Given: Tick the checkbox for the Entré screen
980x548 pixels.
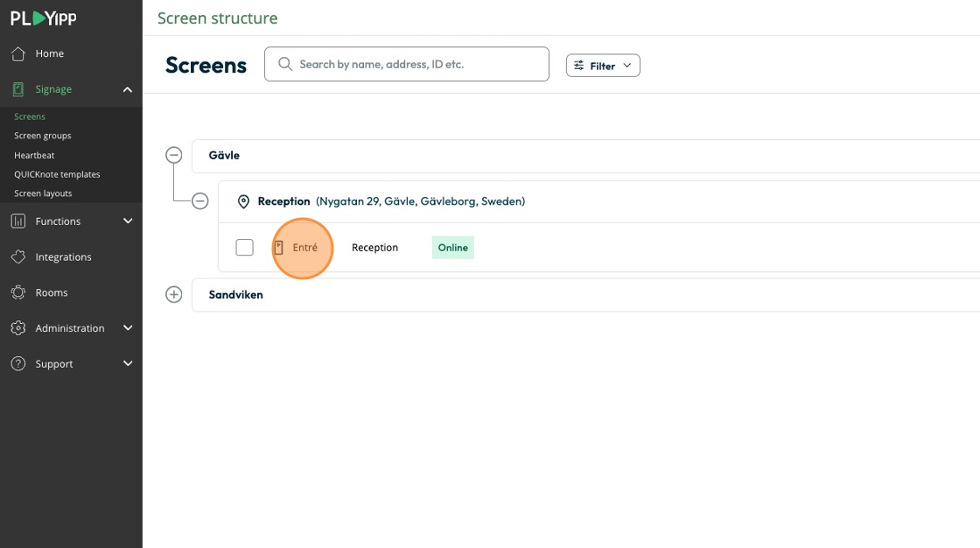Looking at the screenshot, I should 244,248.
